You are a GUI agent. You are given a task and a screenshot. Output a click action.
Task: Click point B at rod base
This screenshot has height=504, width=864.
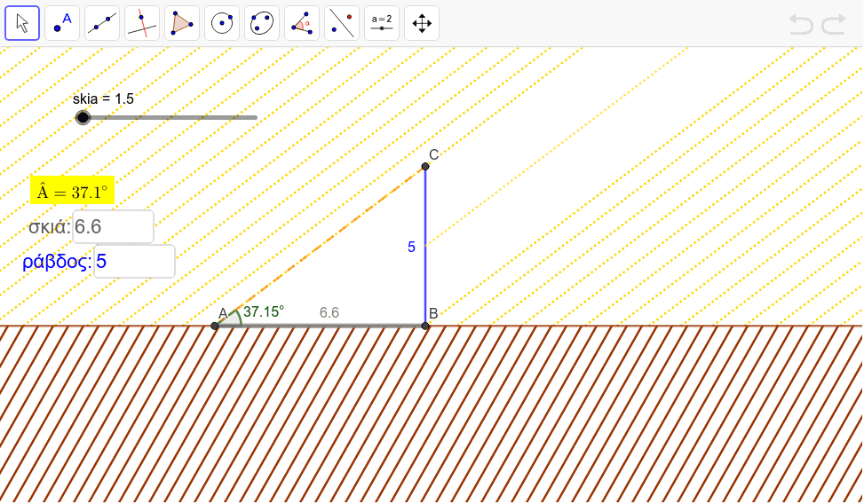[x=424, y=326]
